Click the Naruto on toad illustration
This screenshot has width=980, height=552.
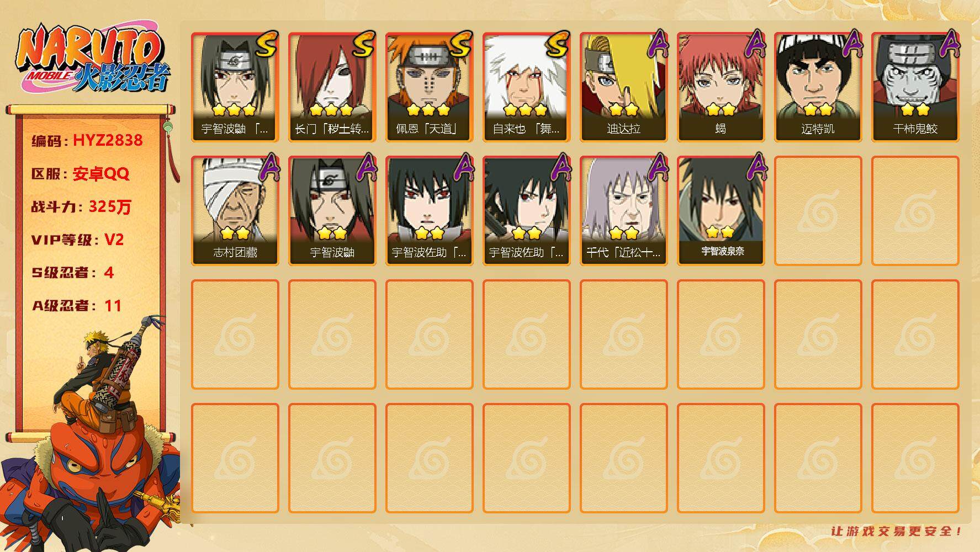(91, 436)
